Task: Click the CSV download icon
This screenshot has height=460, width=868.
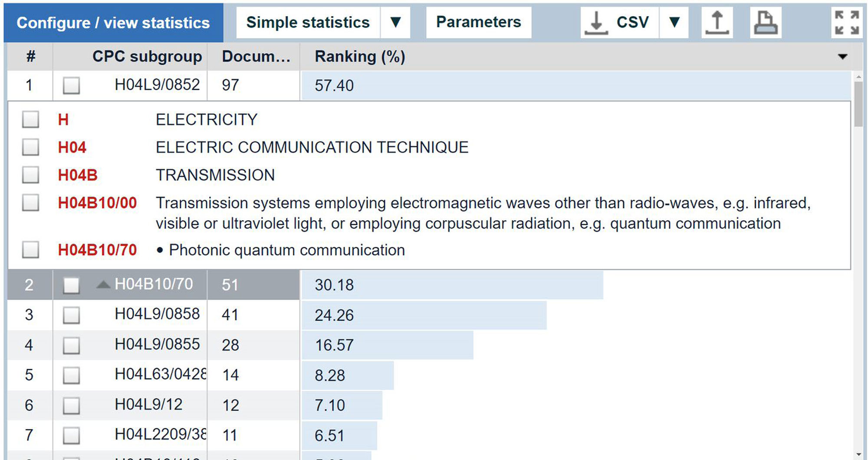Action: tap(596, 23)
